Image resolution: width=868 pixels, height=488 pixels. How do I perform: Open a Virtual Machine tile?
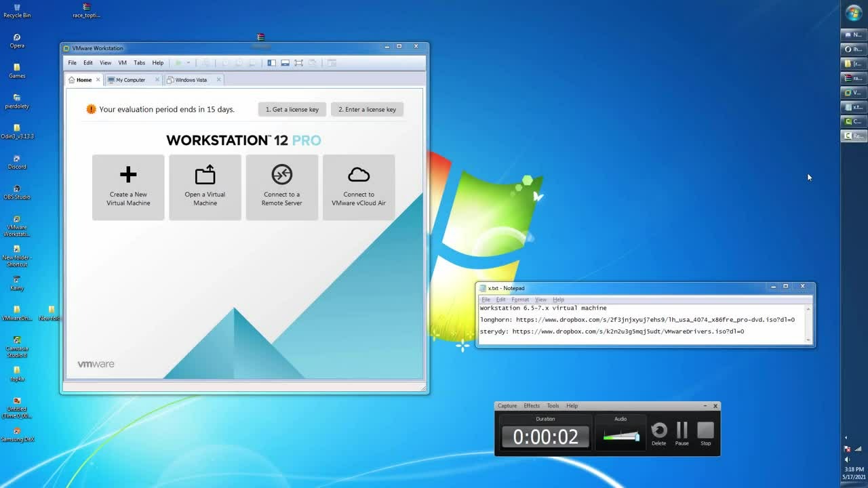205,187
